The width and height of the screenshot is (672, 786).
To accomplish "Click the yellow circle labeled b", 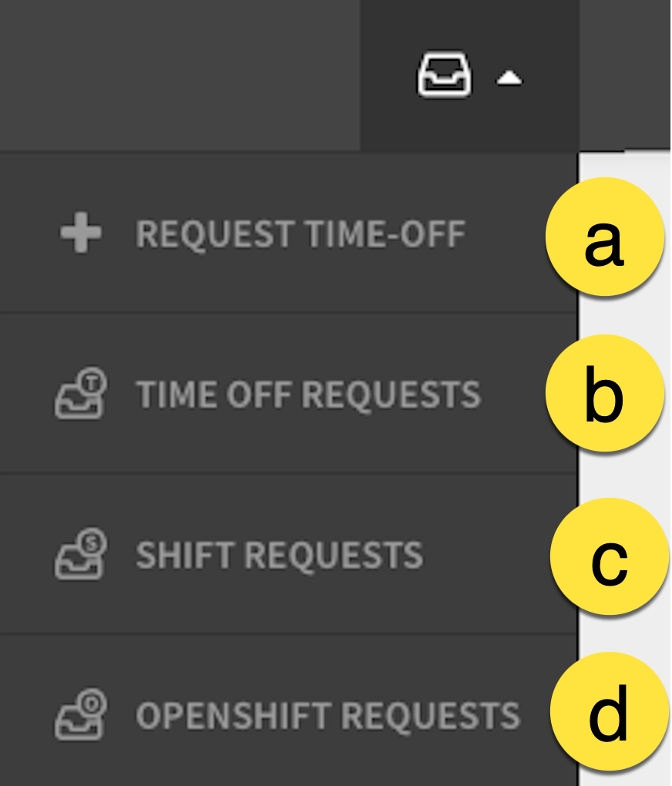I will click(x=605, y=394).
